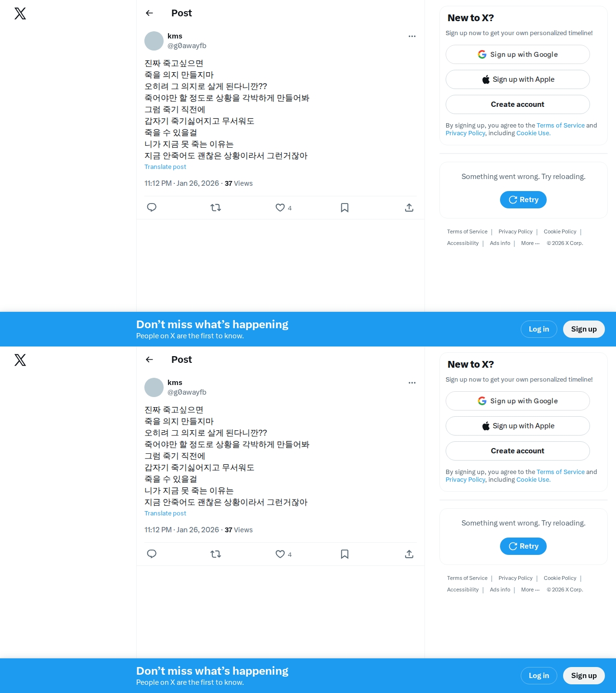
Task: Click the repost icon on the upper post
Action: point(216,207)
